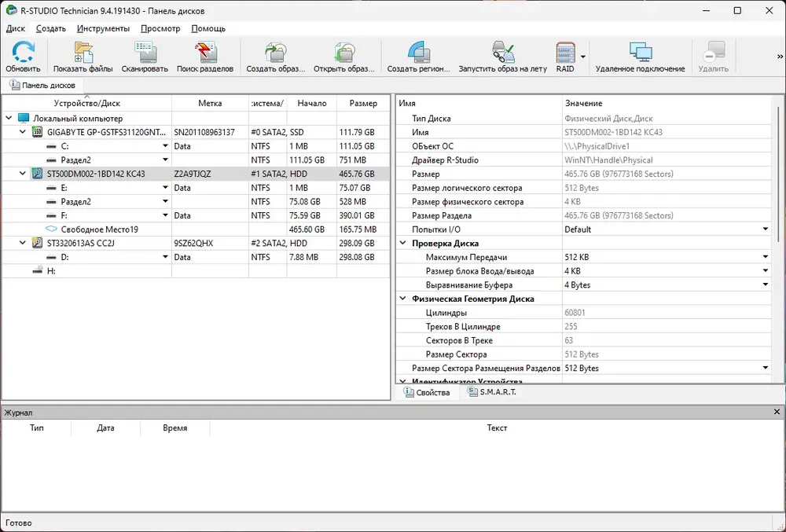This screenshot has height=532, width=786.
Task: Click the Значение column header
Action: [x=667, y=103]
